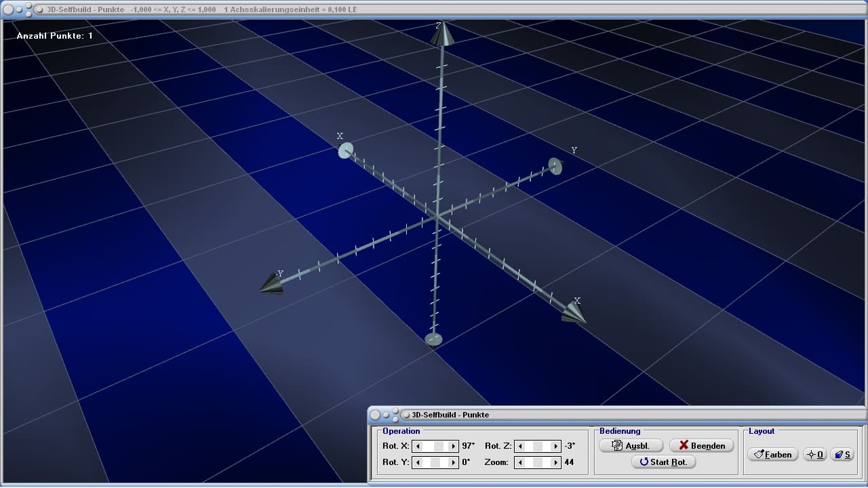Start rotation with the Start Rot. button
Image resolution: width=868 pixels, height=488 pixels.
(x=663, y=462)
